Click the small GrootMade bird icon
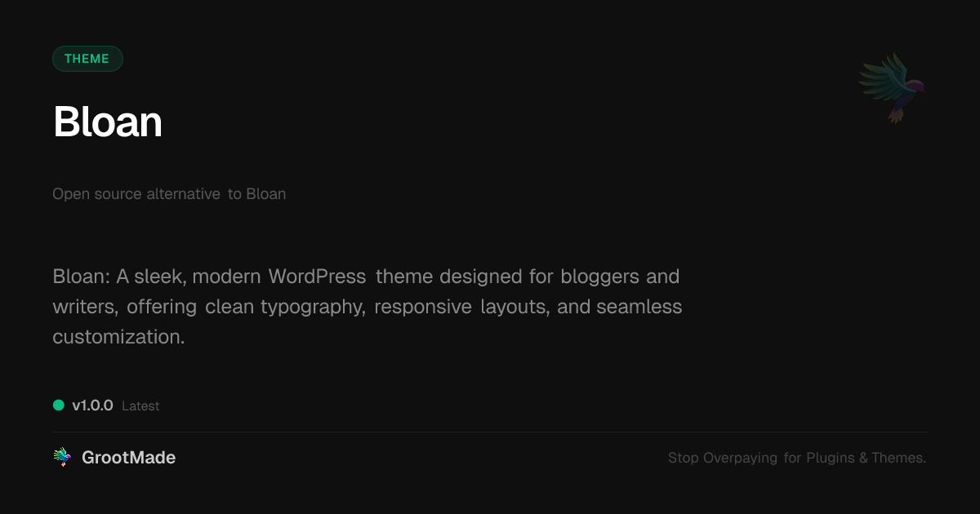Screen dimensions: 980x514 coord(62,458)
